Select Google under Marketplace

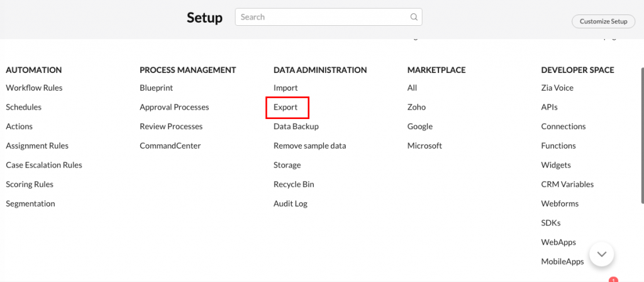point(419,127)
